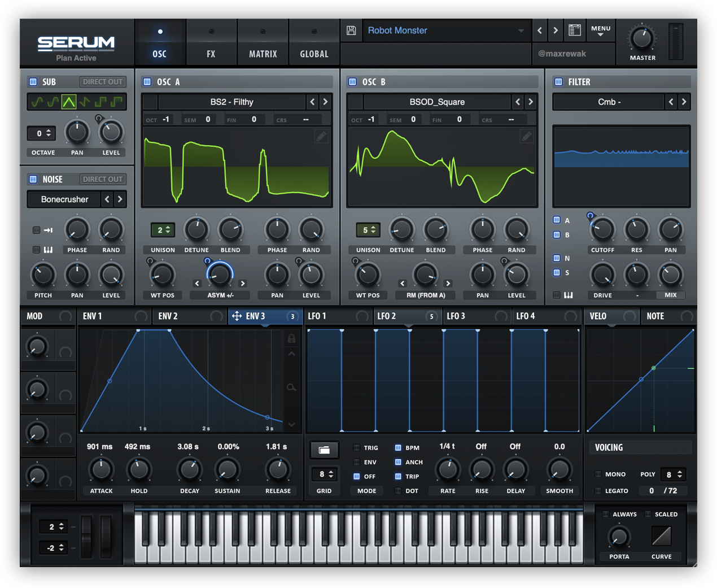Disable the SUB oscillator
Viewport: 717px width, 588px height.
tap(33, 82)
